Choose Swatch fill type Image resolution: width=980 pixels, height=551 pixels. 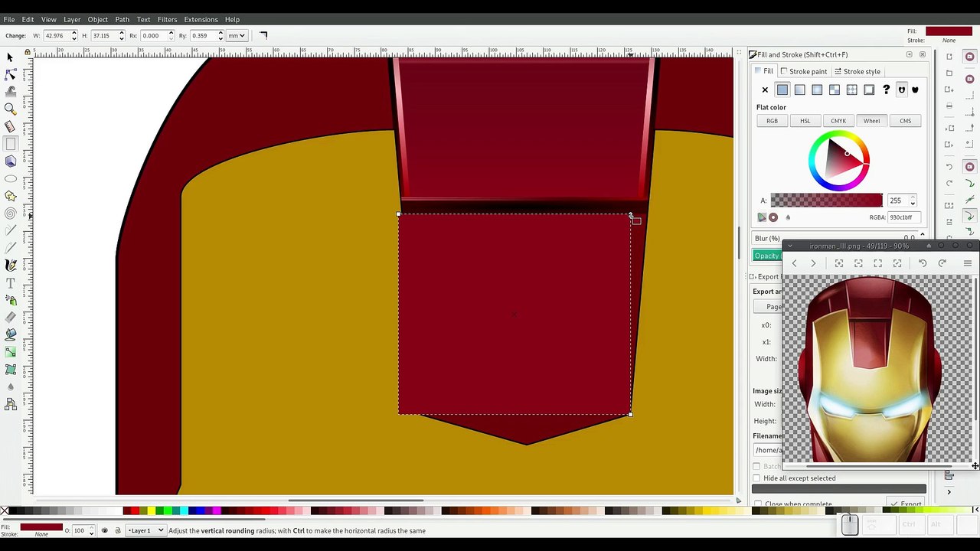pyautogui.click(x=869, y=90)
